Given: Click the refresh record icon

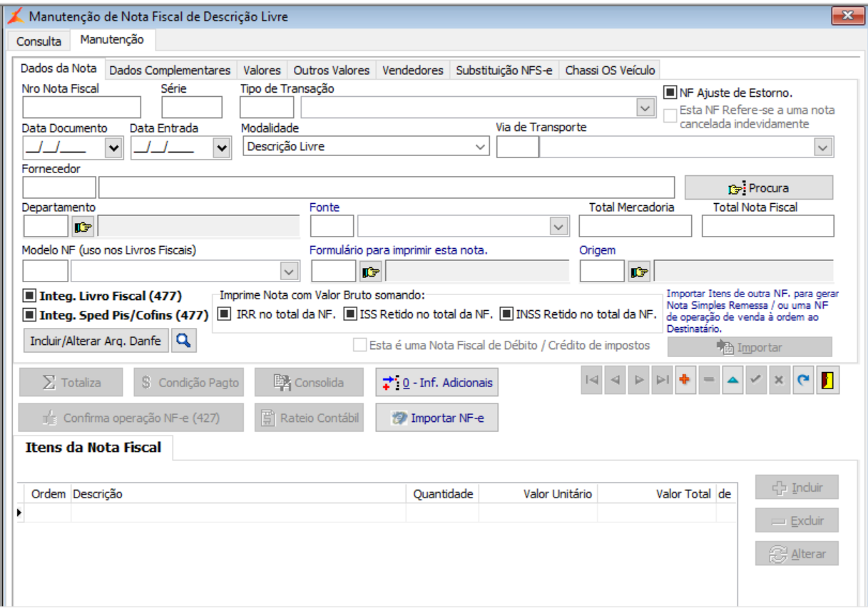Looking at the screenshot, I should coord(803,381).
